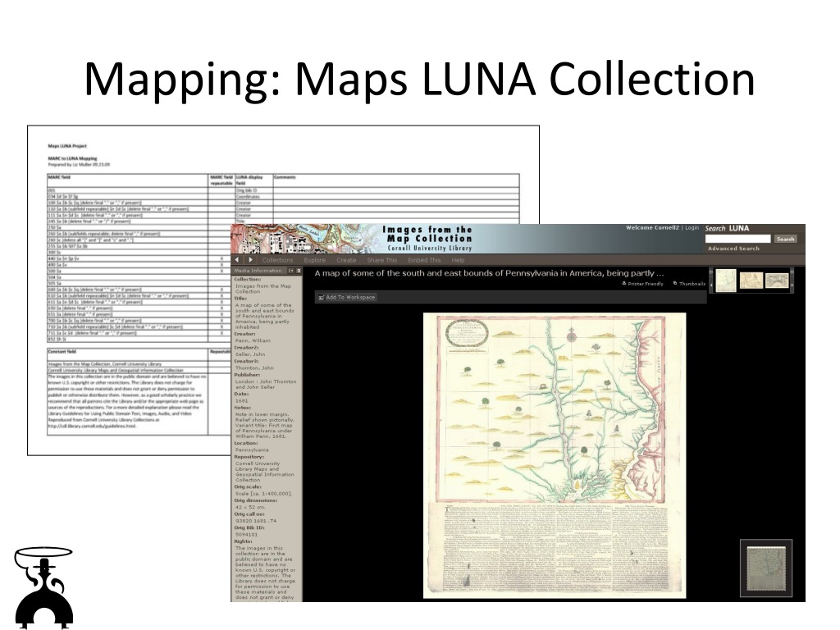The image size is (840, 630).
Task: Click the Printer Friendly link
Action: coord(642,284)
